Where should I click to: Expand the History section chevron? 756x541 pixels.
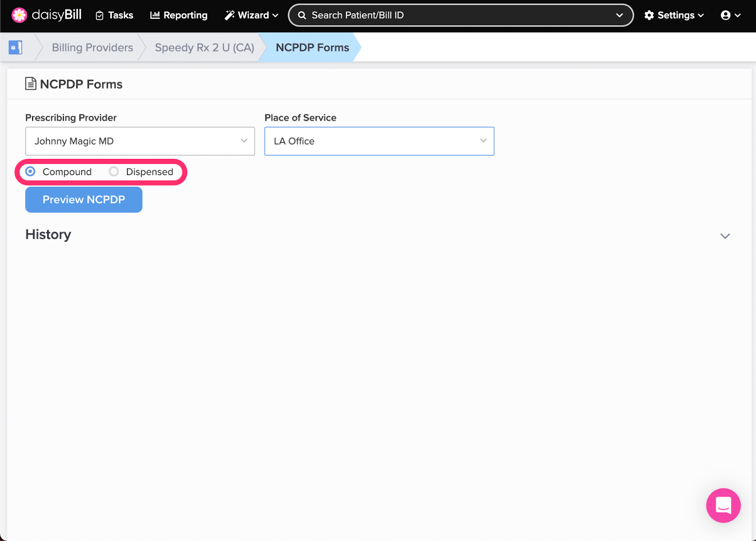(725, 236)
